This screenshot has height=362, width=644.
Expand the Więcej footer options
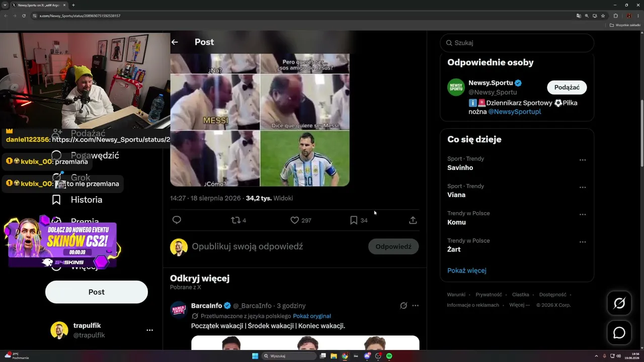click(x=519, y=305)
